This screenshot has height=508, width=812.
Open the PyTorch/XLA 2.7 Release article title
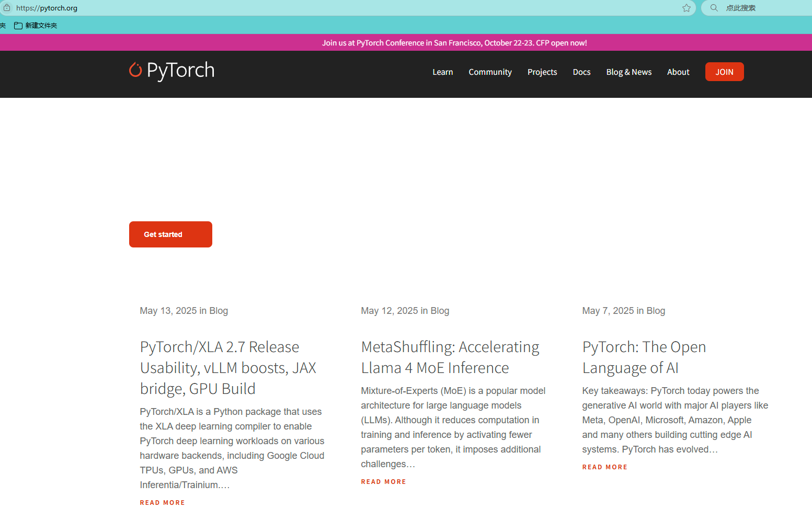(228, 368)
